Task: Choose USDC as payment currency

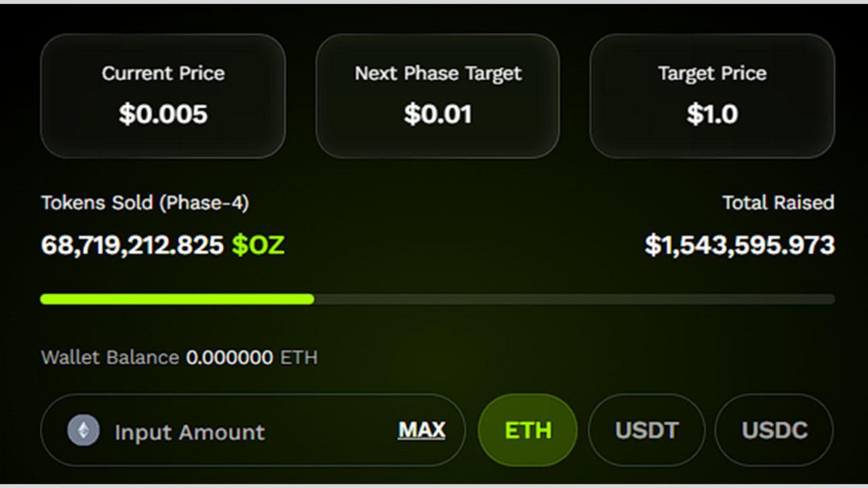Action: [x=774, y=430]
